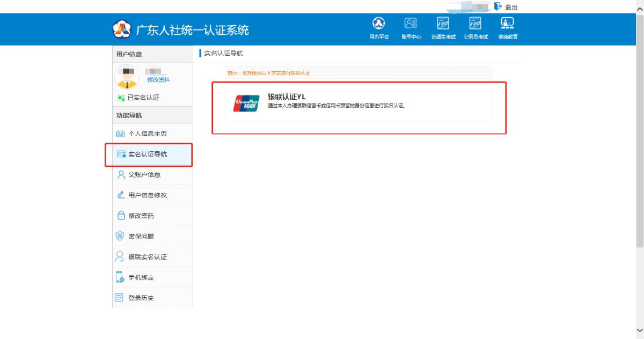
Task: Click the 广东人社 system logo
Action: [121, 30]
